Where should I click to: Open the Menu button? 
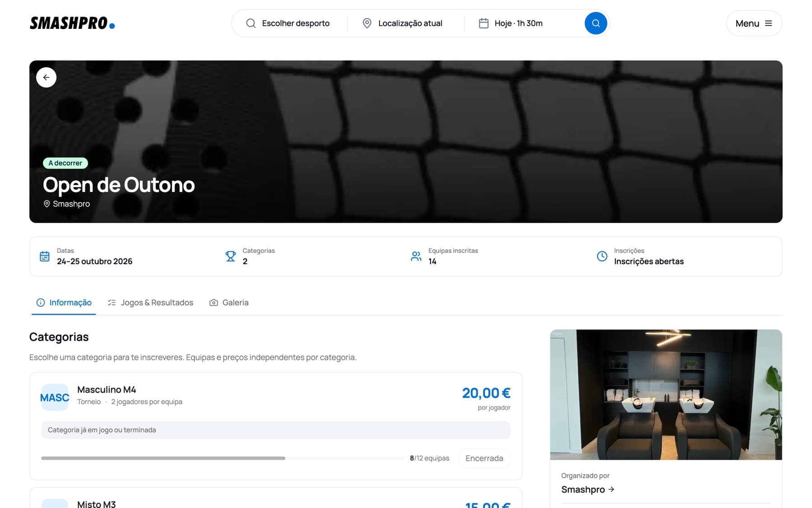click(x=754, y=23)
